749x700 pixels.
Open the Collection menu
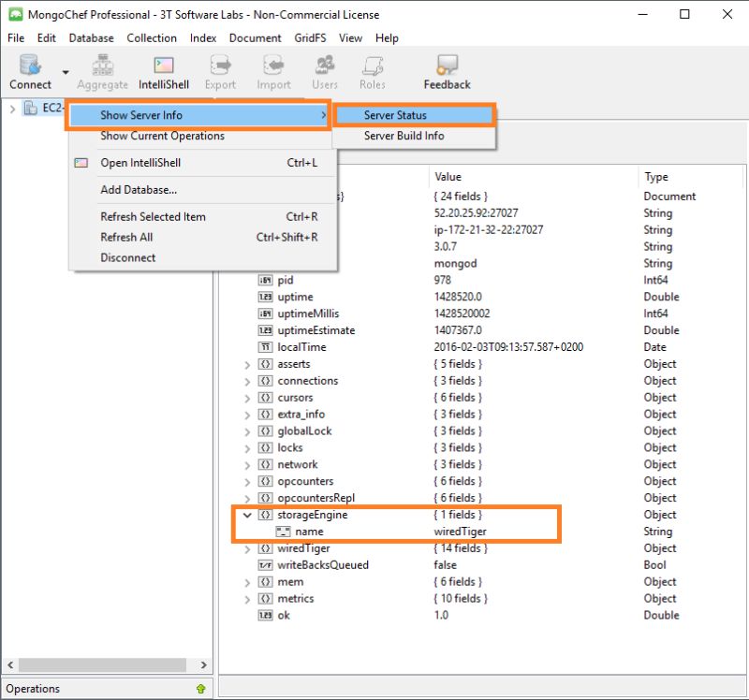152,37
